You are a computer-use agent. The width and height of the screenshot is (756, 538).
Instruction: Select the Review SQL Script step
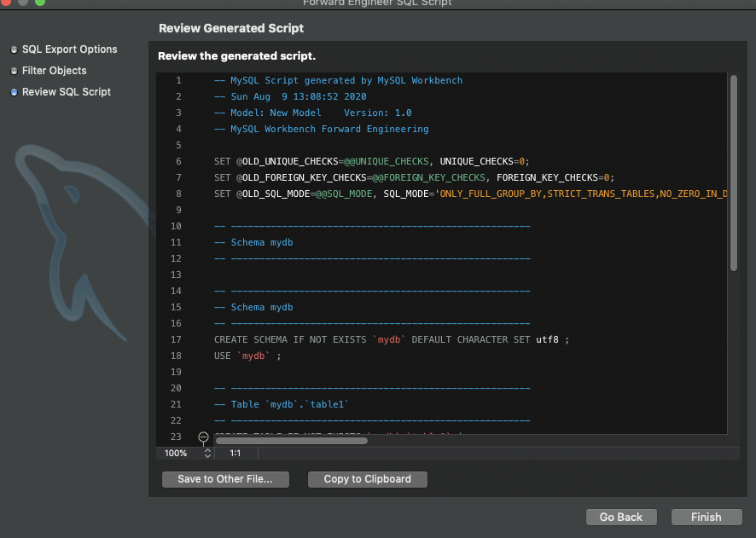[x=67, y=91]
